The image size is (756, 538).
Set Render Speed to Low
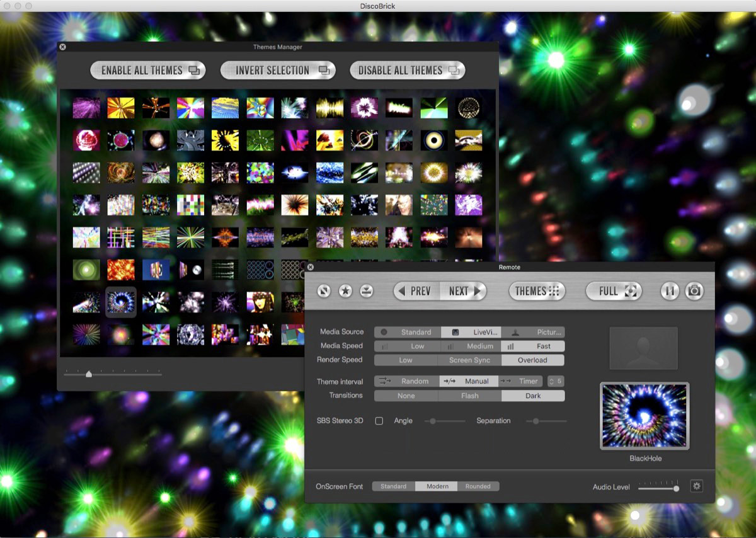406,360
